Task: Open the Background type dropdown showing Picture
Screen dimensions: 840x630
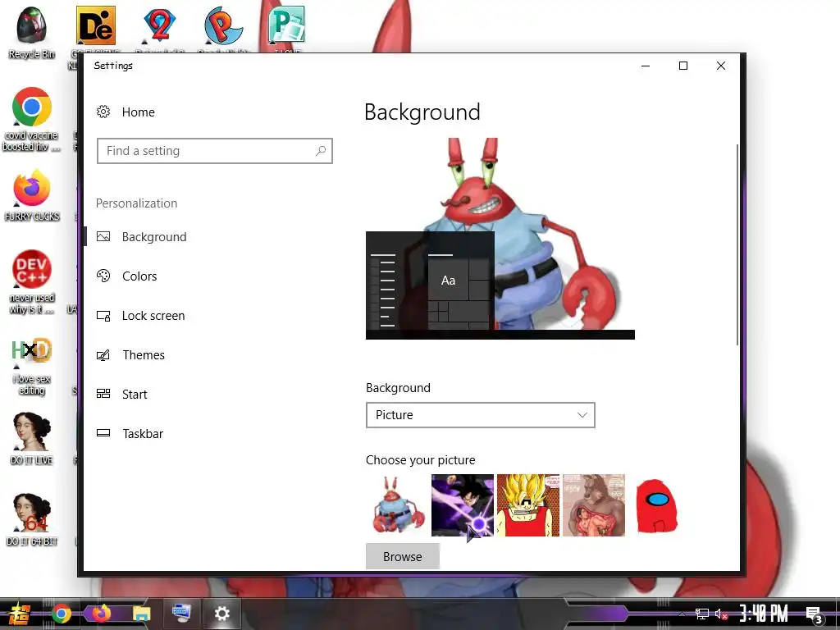Action: (481, 415)
